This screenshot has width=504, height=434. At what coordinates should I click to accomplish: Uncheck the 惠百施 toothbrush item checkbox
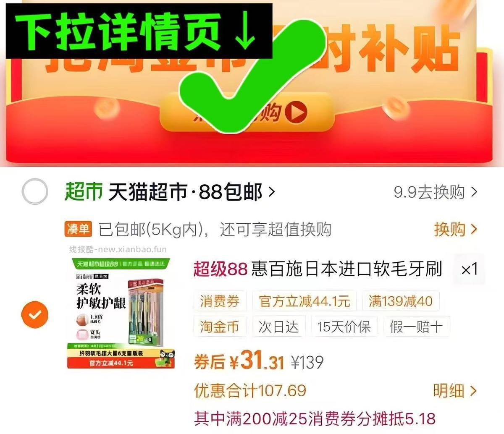[35, 314]
